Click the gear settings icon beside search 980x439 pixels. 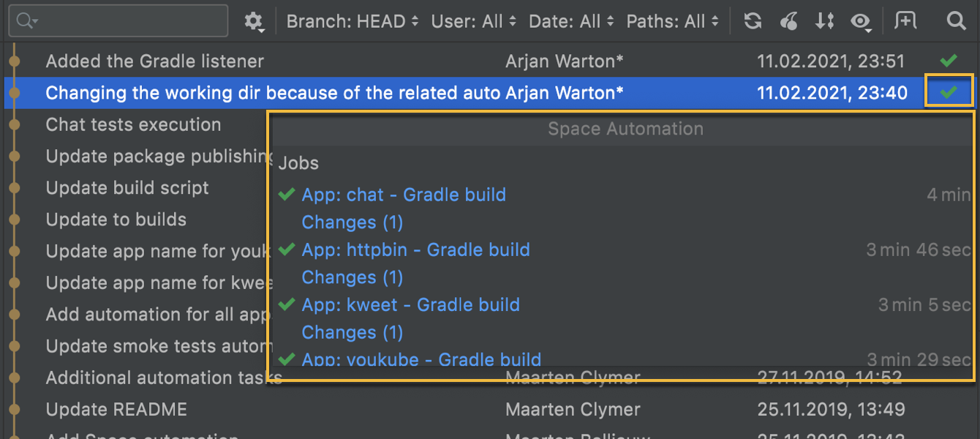[x=253, y=21]
